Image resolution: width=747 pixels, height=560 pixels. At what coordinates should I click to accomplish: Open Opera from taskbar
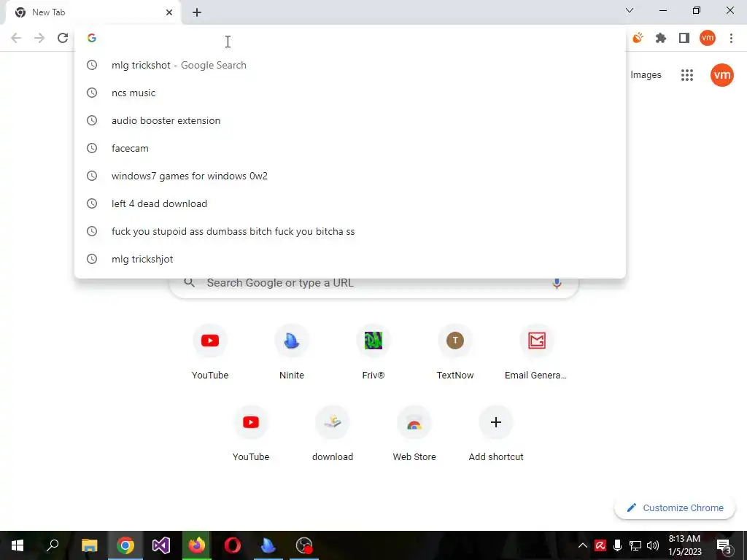[233, 545]
